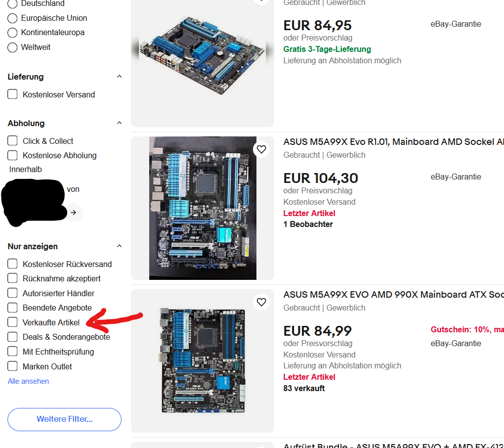Tick the Verkaufte Artikel checkbox

(12, 322)
